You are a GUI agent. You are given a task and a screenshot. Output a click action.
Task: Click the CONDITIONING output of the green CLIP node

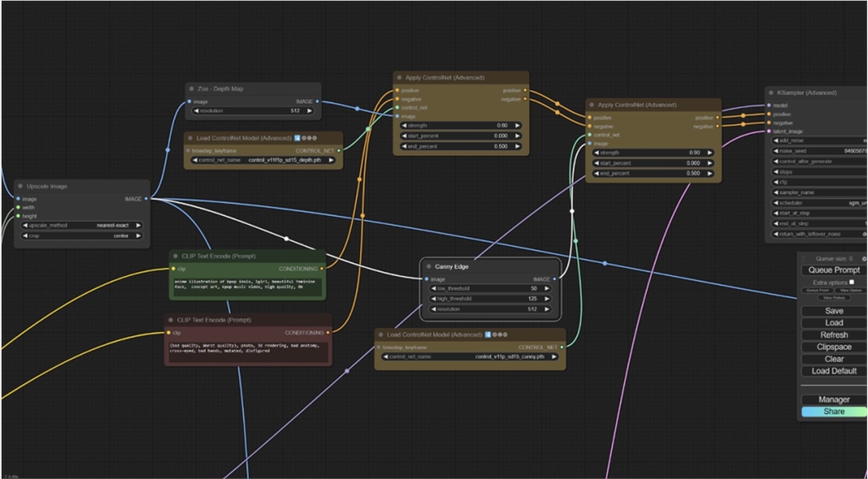click(x=322, y=268)
